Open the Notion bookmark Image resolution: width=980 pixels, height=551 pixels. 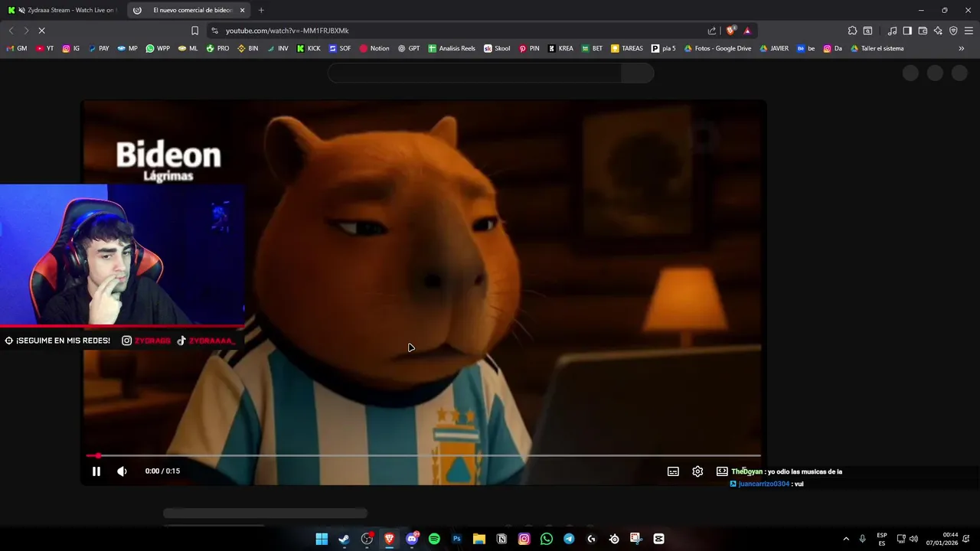tap(374, 48)
